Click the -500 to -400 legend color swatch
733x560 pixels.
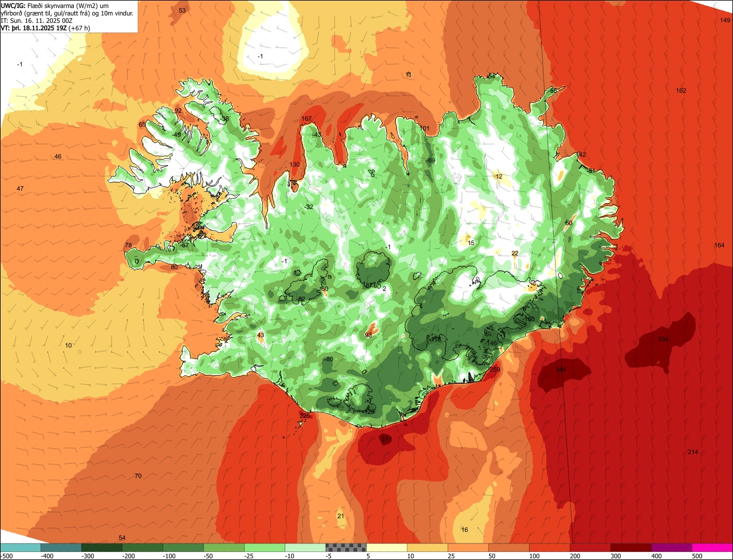tap(21, 547)
